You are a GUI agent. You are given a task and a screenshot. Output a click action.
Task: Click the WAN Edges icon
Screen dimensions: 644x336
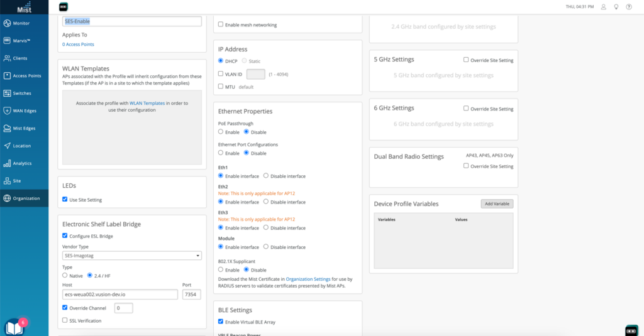[x=7, y=111]
